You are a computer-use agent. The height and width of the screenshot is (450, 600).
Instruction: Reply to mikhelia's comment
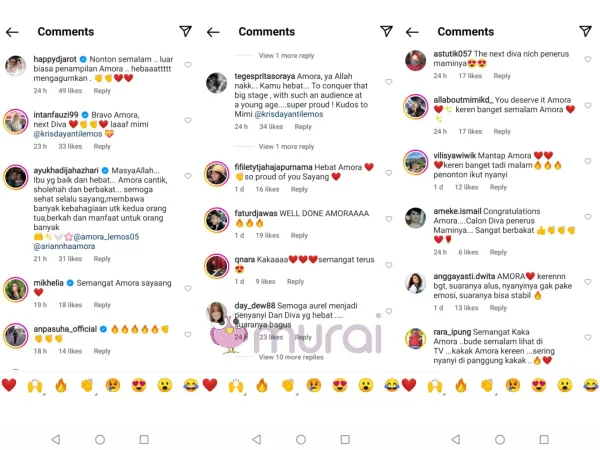[x=102, y=305]
